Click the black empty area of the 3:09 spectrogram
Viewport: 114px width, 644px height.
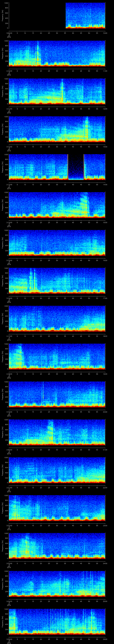tap(37, 16)
